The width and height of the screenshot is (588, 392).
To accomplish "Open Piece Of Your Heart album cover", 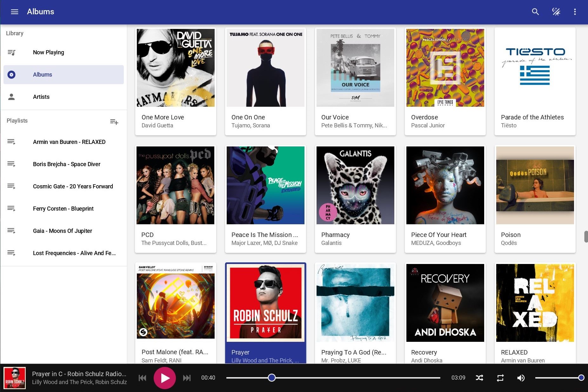I will click(x=445, y=185).
